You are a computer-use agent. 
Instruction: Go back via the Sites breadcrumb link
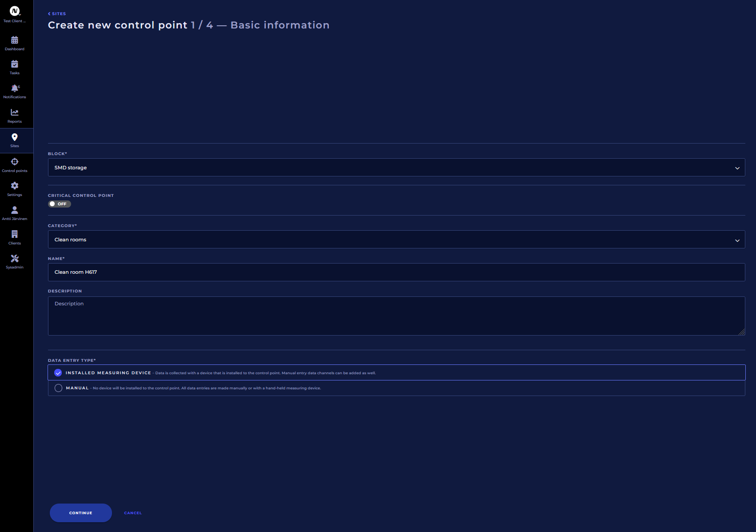click(57, 14)
